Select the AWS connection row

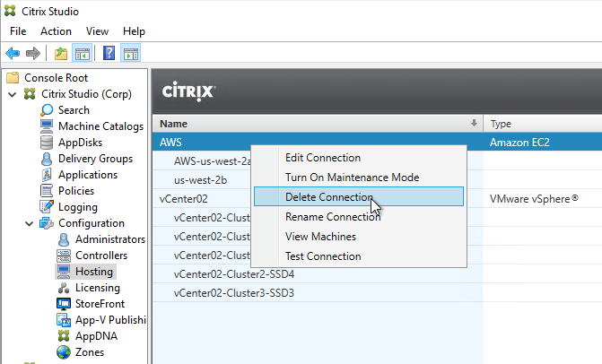click(x=378, y=143)
